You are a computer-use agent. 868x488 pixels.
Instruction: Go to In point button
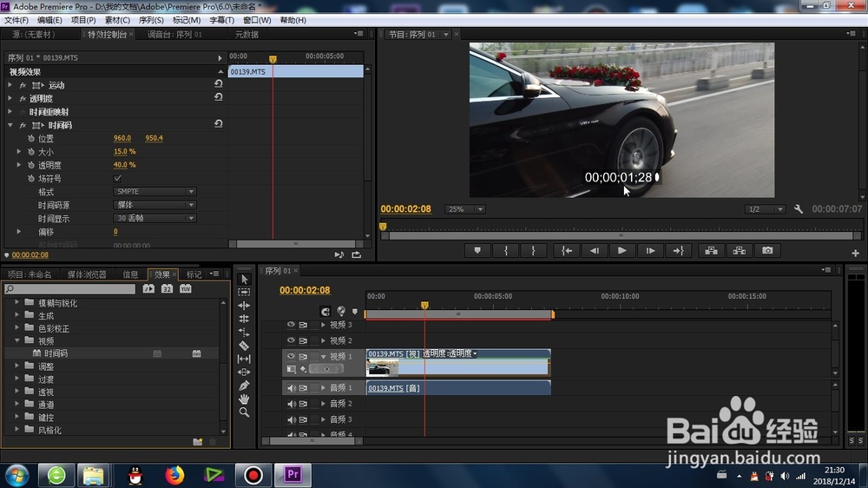pos(567,251)
